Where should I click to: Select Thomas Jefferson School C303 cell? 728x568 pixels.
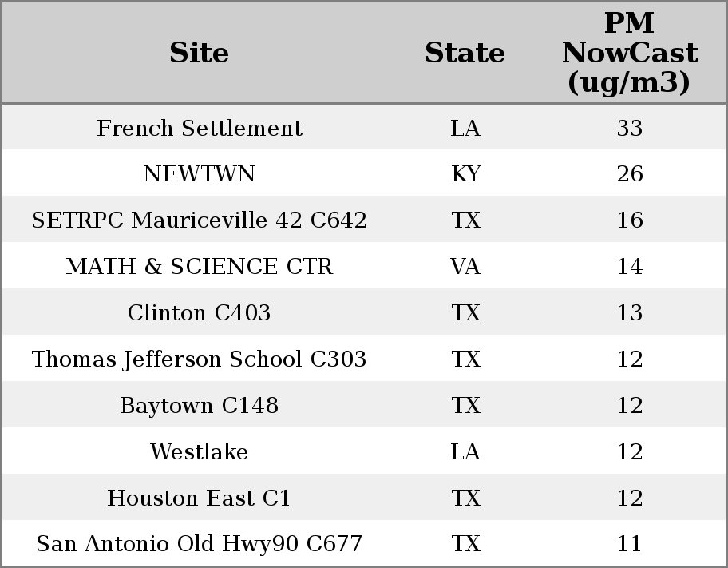click(200, 359)
